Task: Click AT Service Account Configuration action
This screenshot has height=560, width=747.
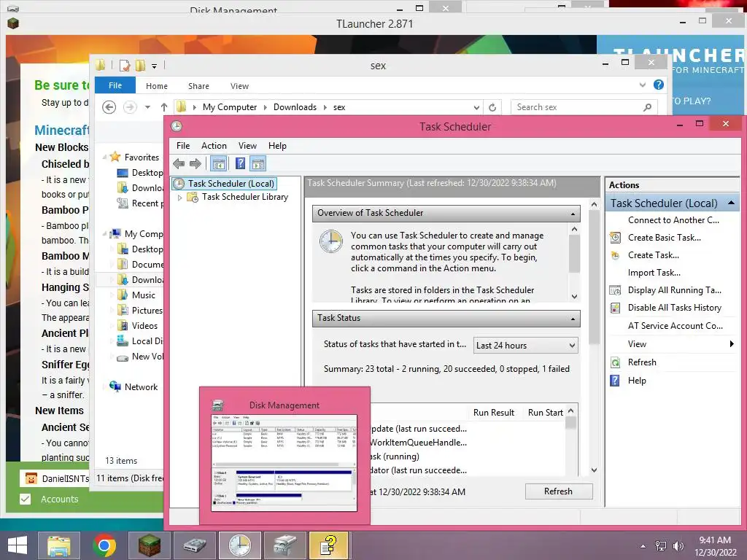Action: tap(675, 326)
